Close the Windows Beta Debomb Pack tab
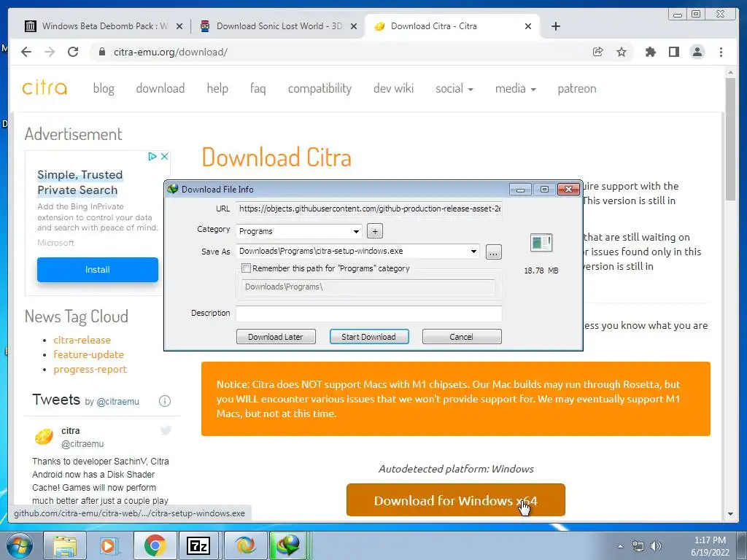The image size is (747, 560). [x=179, y=26]
